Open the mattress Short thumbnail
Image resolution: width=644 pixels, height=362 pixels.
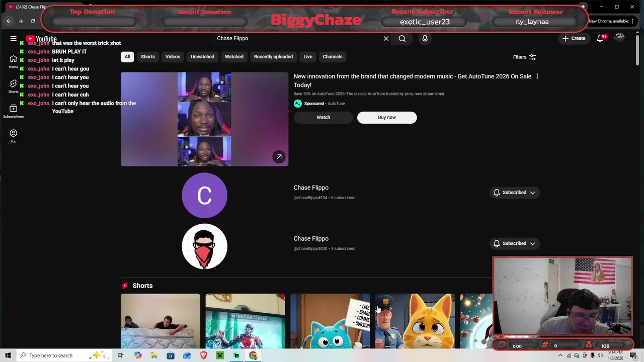point(160,321)
